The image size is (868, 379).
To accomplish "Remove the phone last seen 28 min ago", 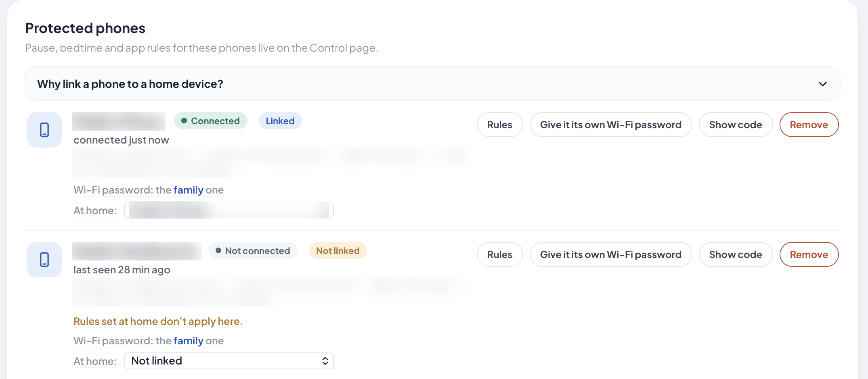I will [x=809, y=254].
